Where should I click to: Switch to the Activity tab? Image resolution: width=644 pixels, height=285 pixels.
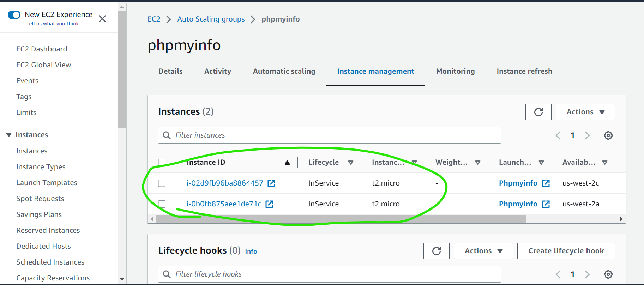pos(218,71)
